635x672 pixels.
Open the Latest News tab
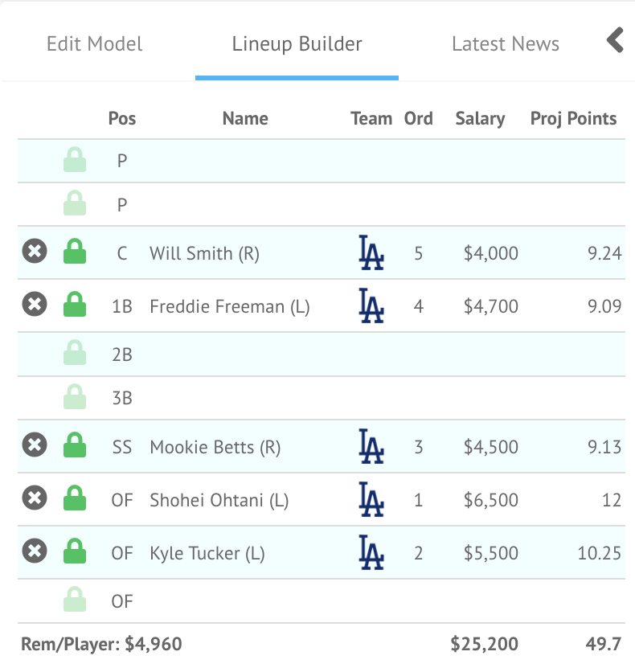pos(506,43)
